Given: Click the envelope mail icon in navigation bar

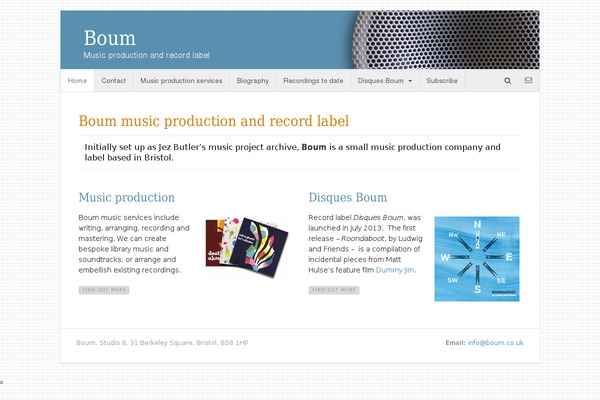Looking at the screenshot, I should coord(528,80).
